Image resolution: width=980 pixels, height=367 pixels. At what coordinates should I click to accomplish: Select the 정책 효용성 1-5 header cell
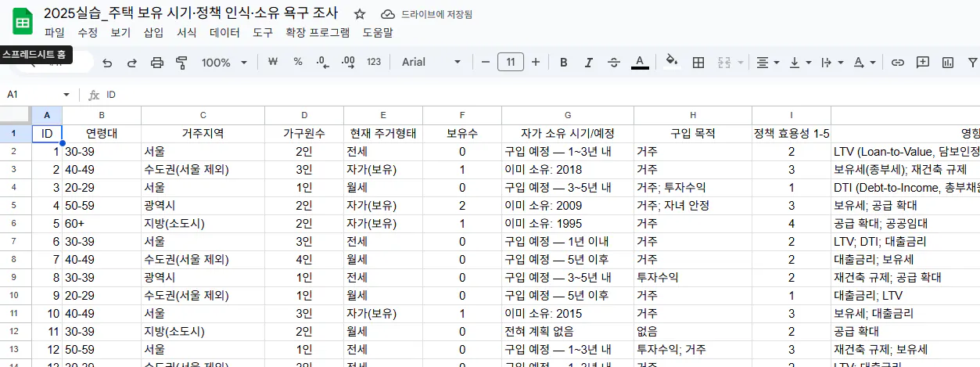pos(792,133)
